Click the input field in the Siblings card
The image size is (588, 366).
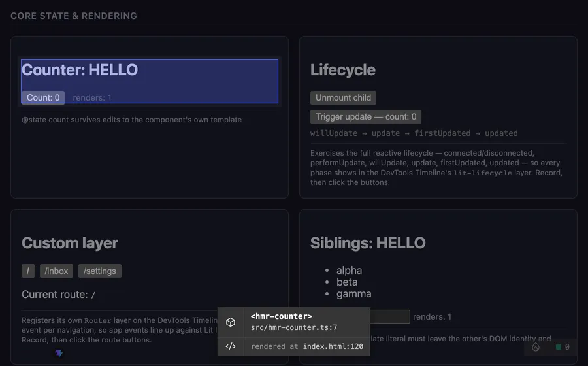[x=390, y=316]
